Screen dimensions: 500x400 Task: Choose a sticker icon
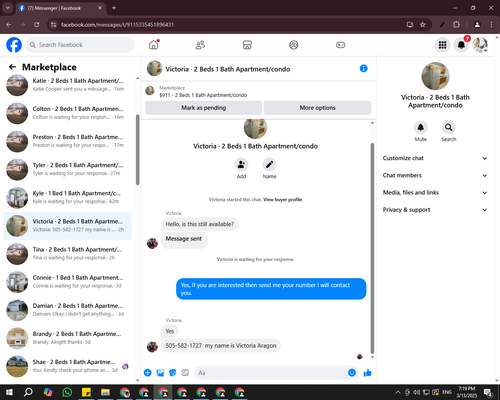[x=173, y=373]
